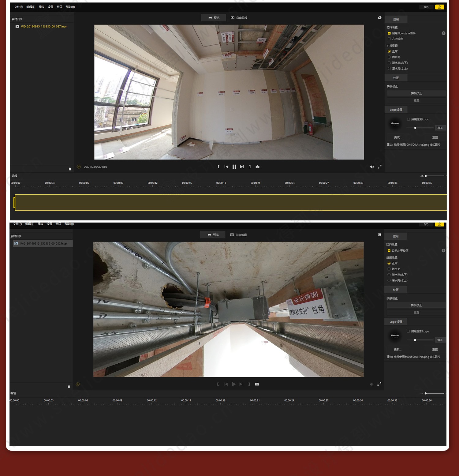Open the 文件(F) menu in top window
459x476 pixels.
(x=18, y=7)
